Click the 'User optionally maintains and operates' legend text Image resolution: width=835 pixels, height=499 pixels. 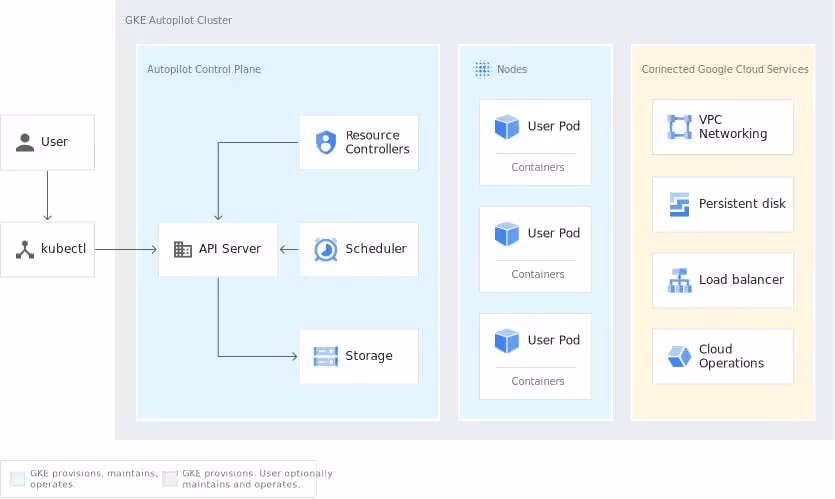(x=257, y=479)
